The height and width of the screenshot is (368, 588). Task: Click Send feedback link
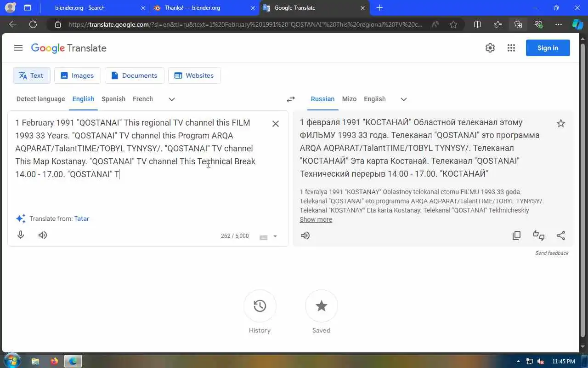[552, 253]
